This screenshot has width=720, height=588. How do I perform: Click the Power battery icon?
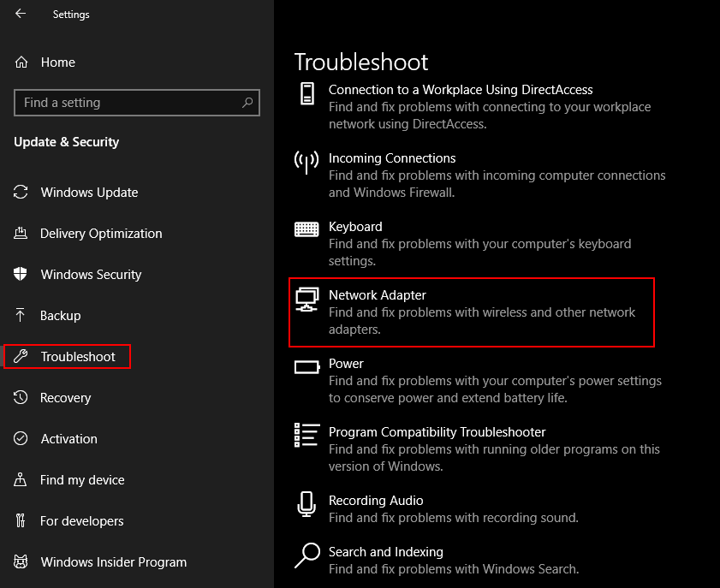coord(306,367)
